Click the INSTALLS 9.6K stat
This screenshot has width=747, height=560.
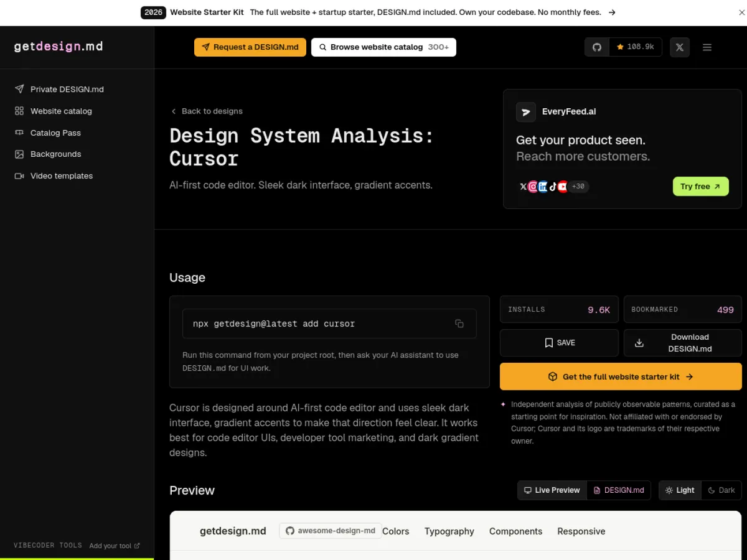click(559, 309)
